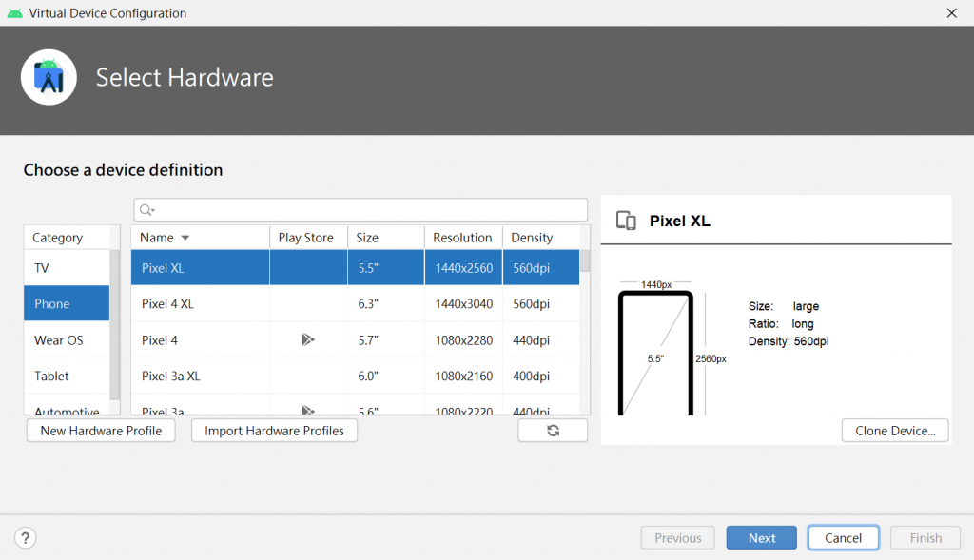Viewport: 974px width, 560px height.
Task: Click the Clone Device button
Action: (895, 431)
